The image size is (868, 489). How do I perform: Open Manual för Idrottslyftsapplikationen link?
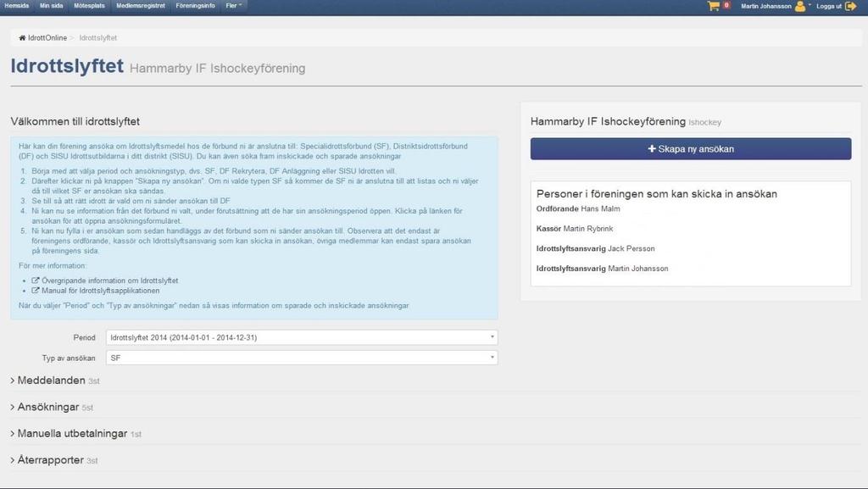(x=101, y=291)
